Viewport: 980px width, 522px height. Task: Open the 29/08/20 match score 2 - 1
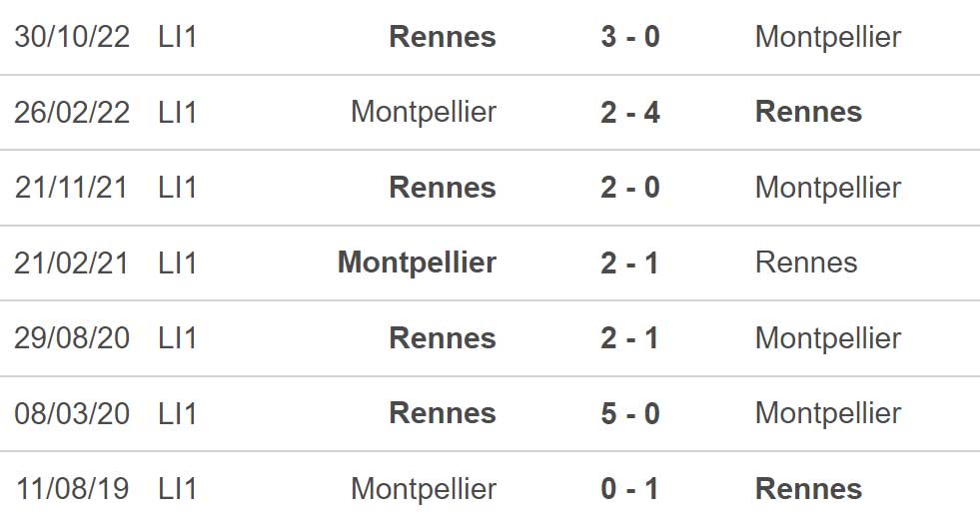coord(630,338)
